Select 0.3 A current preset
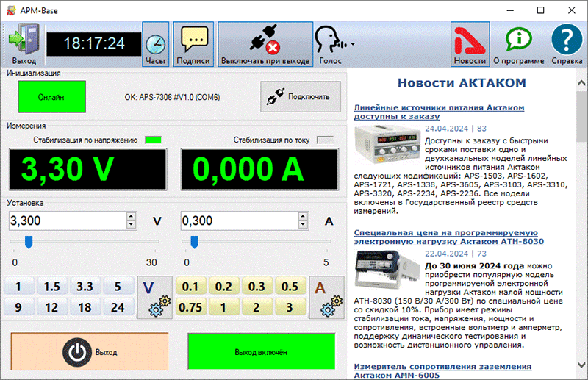 pyautogui.click(x=257, y=287)
